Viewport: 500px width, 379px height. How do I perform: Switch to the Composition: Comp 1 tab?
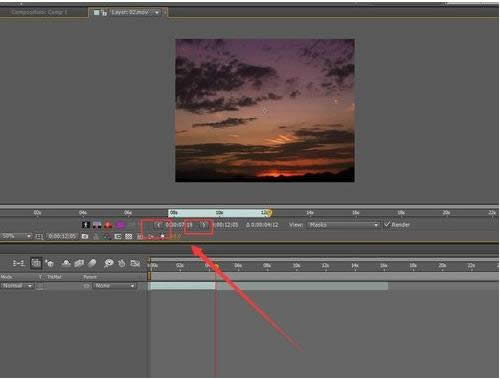click(39, 12)
